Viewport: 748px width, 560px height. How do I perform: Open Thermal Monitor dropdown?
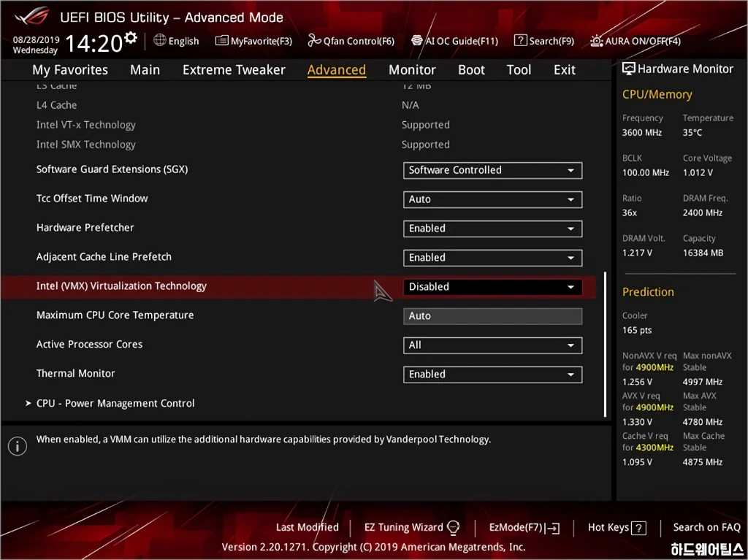[x=492, y=375]
